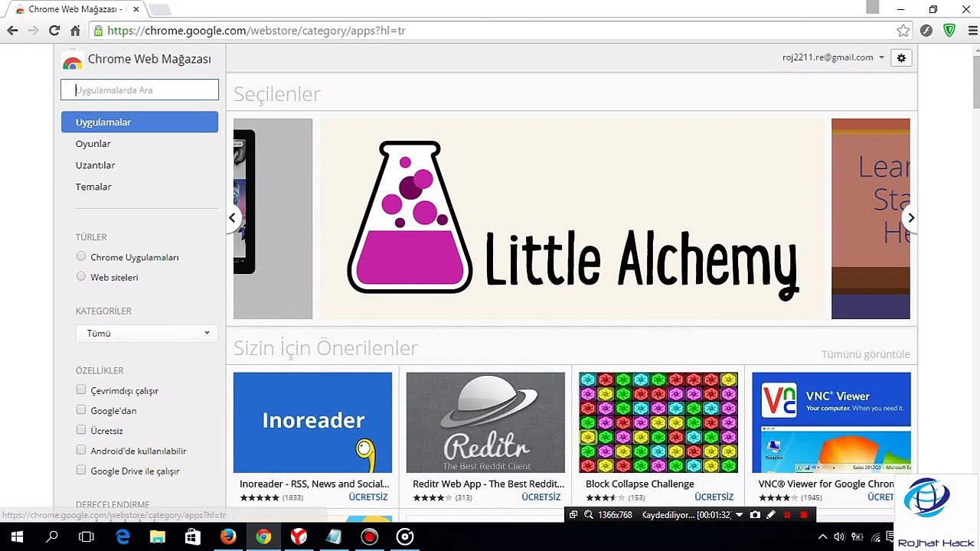
Task: Select the Chrome Uygulamaları radio button
Action: (81, 256)
